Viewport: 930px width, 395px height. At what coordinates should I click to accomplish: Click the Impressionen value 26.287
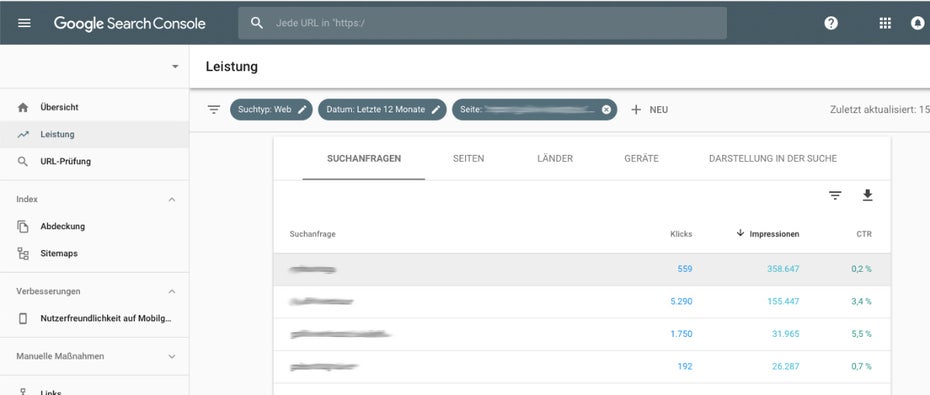pos(785,367)
